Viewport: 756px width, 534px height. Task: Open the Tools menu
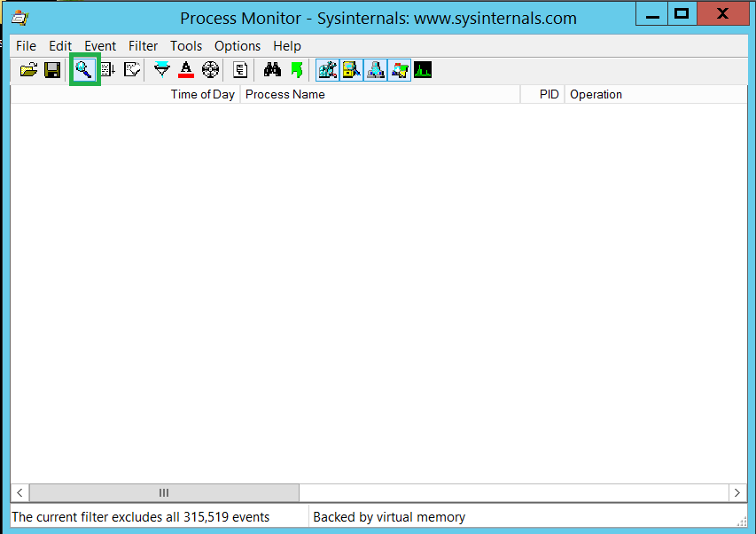point(186,46)
